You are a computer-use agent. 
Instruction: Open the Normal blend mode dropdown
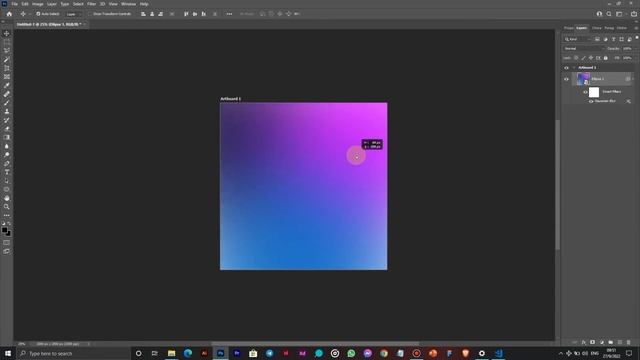(583, 49)
